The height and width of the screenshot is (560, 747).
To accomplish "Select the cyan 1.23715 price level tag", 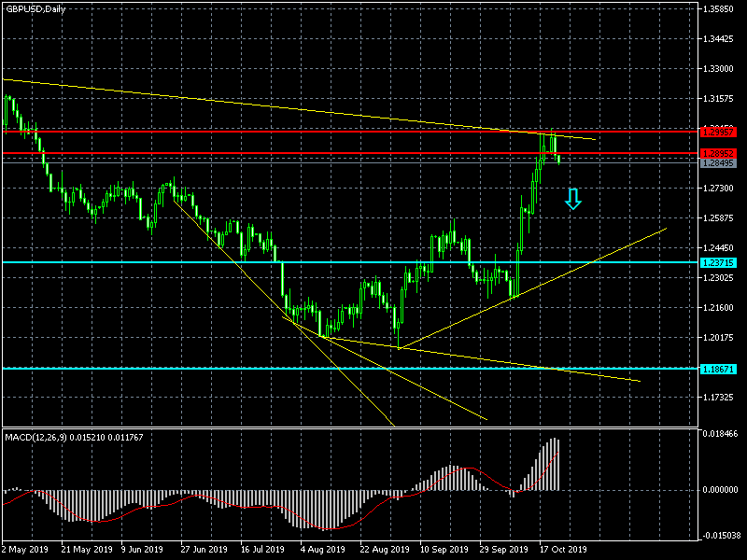I will tap(718, 263).
